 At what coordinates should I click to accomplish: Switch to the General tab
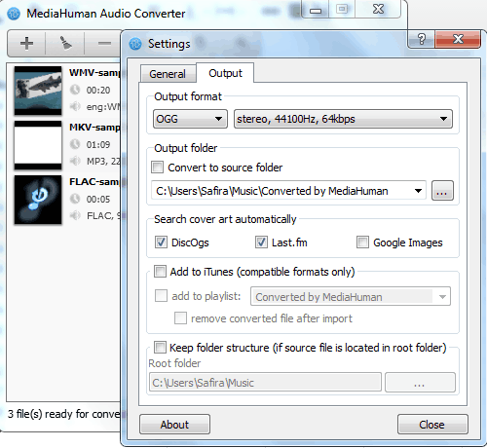click(x=168, y=74)
